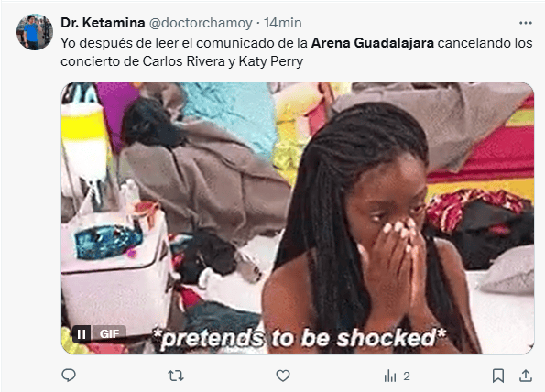545x392 pixels.
Task: Click the 'Carlos Rivera y Katy Perry' text line
Action: 223,61
